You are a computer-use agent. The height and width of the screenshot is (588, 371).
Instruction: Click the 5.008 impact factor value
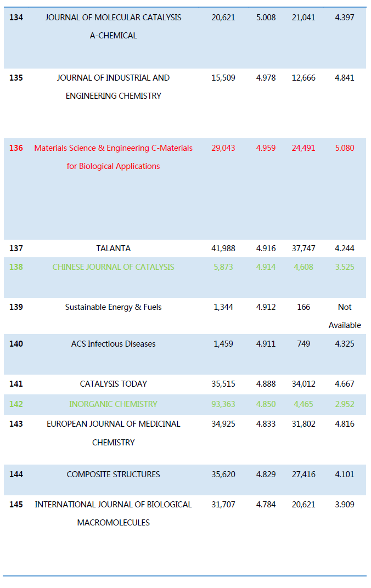(266, 18)
